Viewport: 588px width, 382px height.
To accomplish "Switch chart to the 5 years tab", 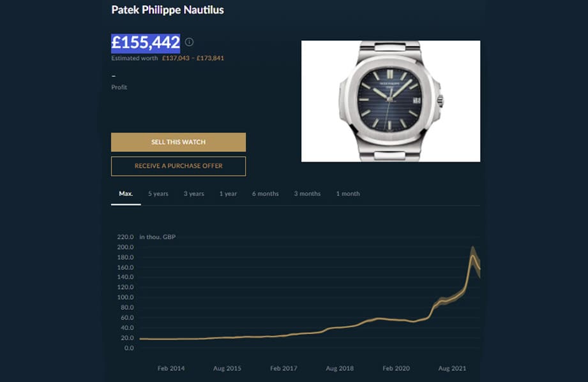I will click(x=158, y=194).
